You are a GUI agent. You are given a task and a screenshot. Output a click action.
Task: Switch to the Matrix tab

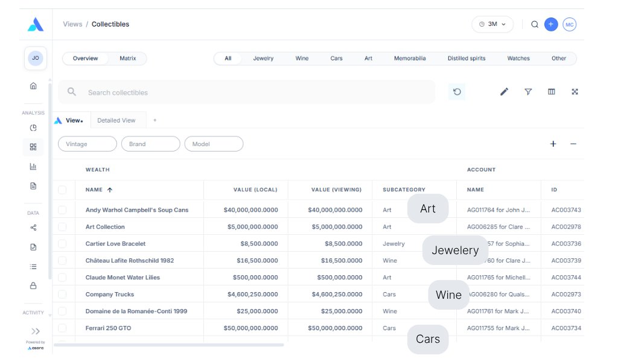127,59
